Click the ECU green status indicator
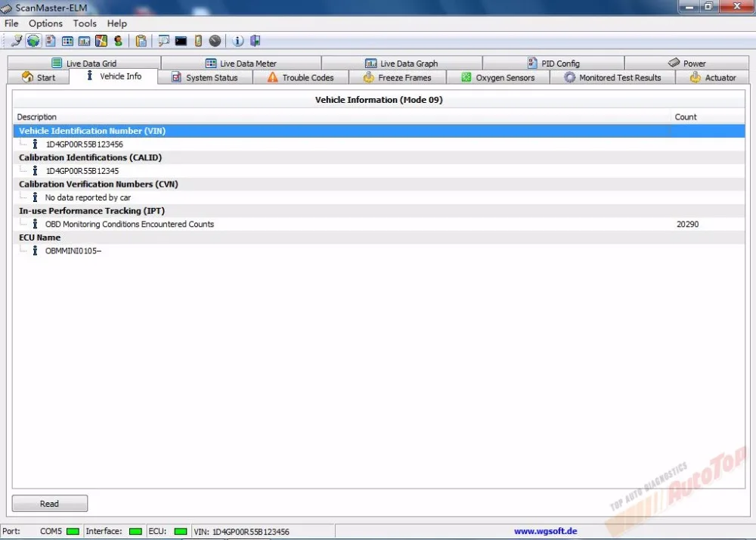Screen dimensions: 756x540 click(x=181, y=532)
